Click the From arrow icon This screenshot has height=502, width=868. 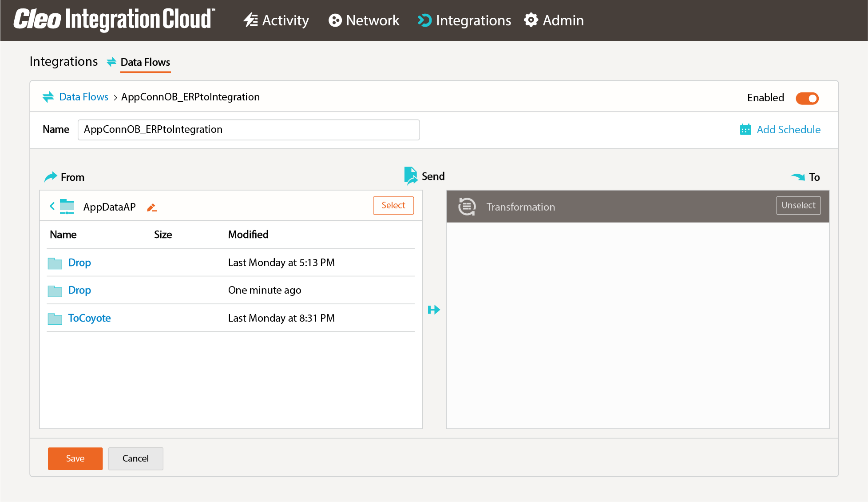coord(50,176)
